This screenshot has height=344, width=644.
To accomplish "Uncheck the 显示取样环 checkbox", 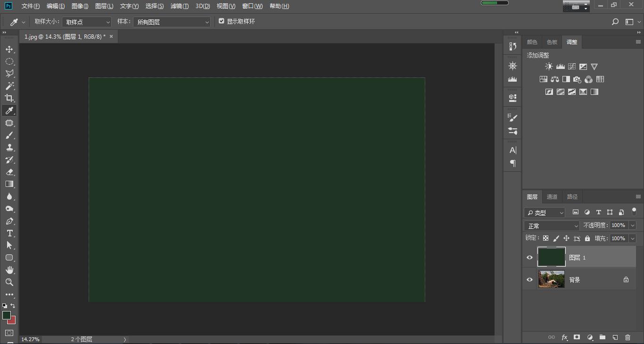I will point(222,21).
